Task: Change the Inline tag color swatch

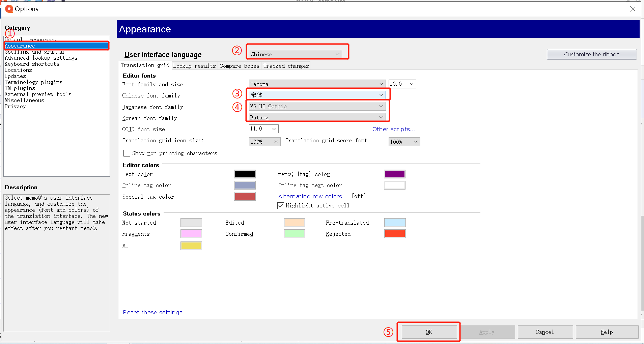Action: point(245,185)
